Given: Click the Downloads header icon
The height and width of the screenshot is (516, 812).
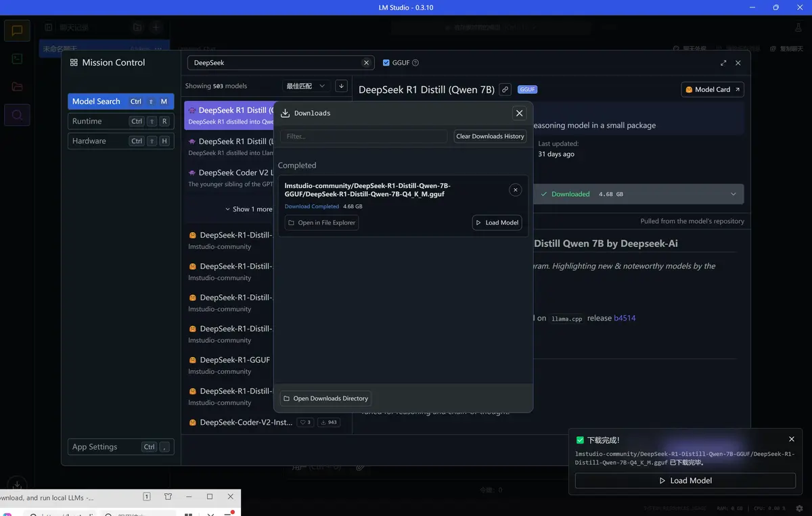Looking at the screenshot, I should (x=285, y=113).
